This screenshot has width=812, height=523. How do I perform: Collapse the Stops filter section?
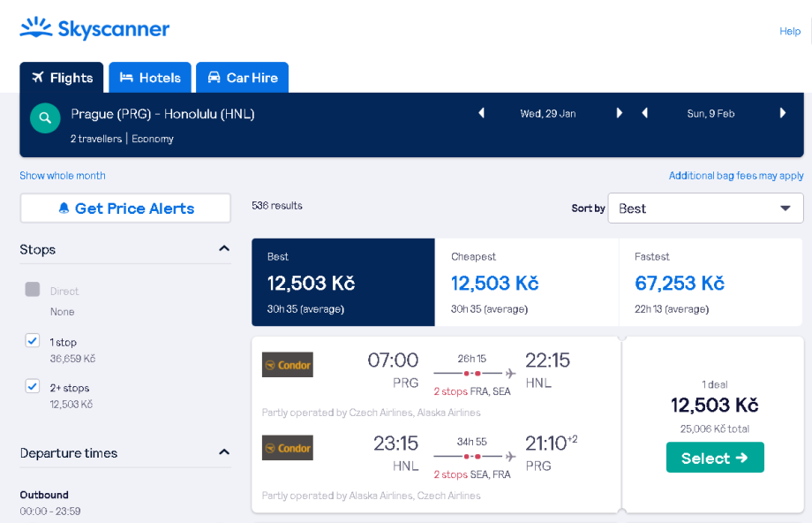tap(224, 249)
